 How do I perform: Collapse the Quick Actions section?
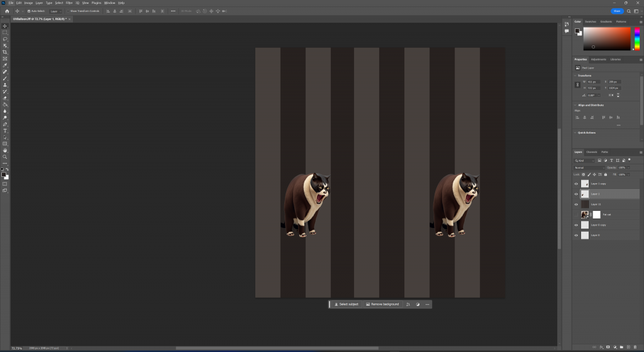click(575, 133)
